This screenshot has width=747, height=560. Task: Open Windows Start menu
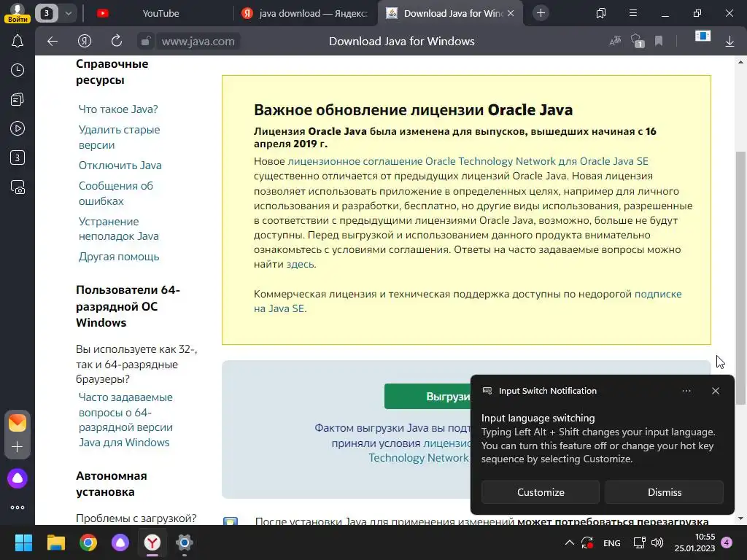(x=23, y=542)
